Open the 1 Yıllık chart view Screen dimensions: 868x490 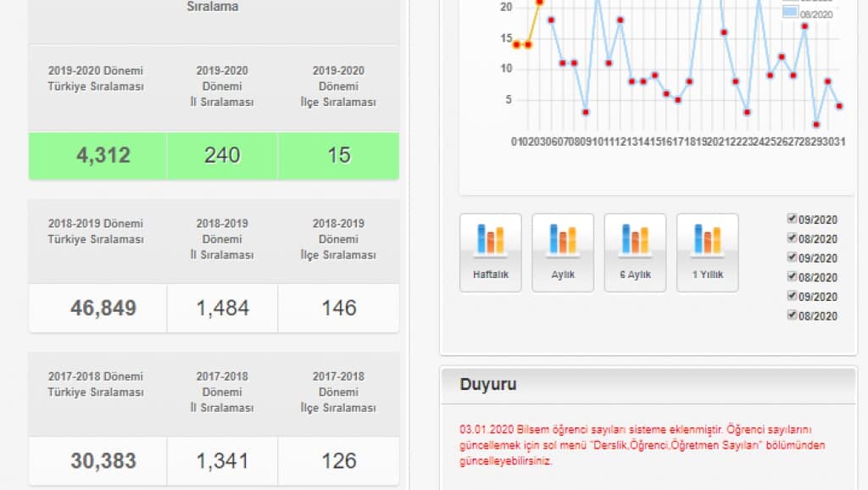(x=707, y=252)
